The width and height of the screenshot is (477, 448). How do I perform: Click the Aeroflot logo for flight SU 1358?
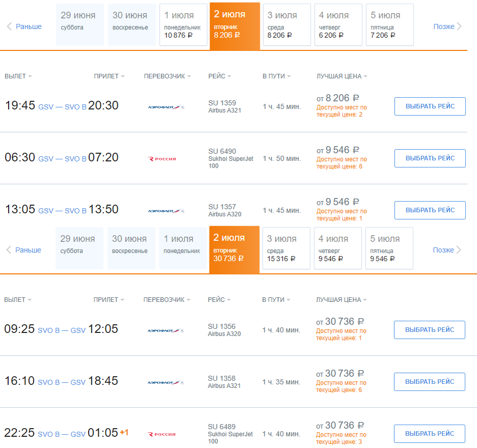(165, 382)
